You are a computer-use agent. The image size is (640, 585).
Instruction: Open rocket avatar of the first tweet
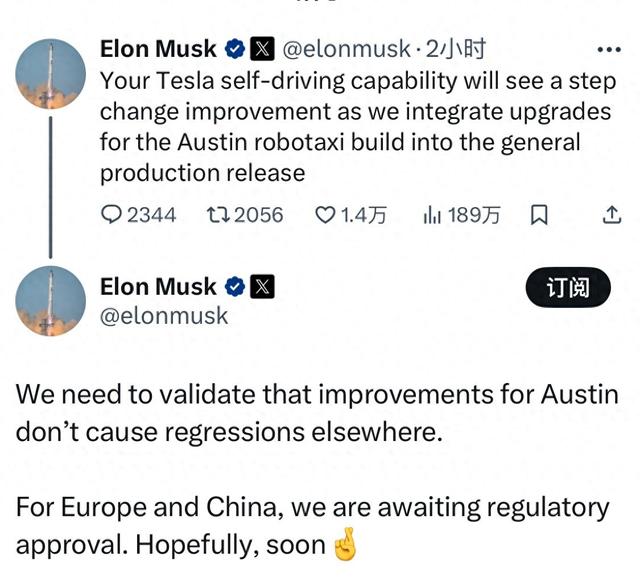pos(51,74)
